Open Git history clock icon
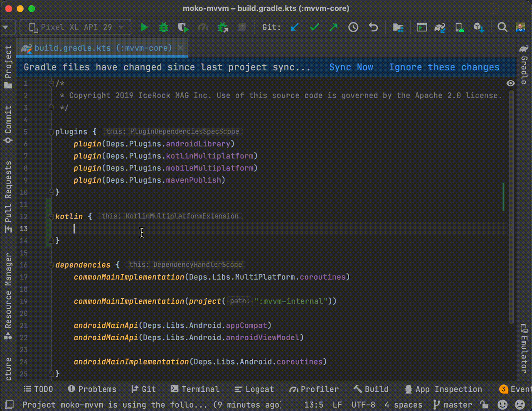 [x=353, y=27]
